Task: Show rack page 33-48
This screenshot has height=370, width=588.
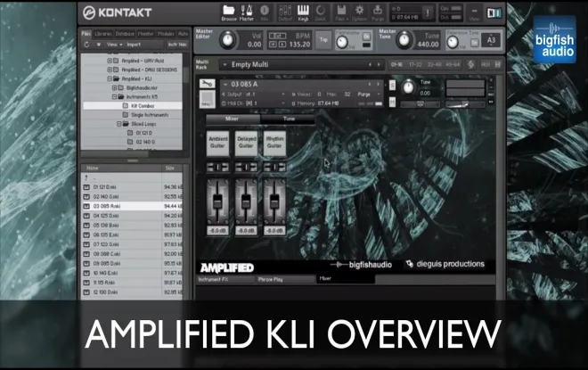Action: point(434,64)
